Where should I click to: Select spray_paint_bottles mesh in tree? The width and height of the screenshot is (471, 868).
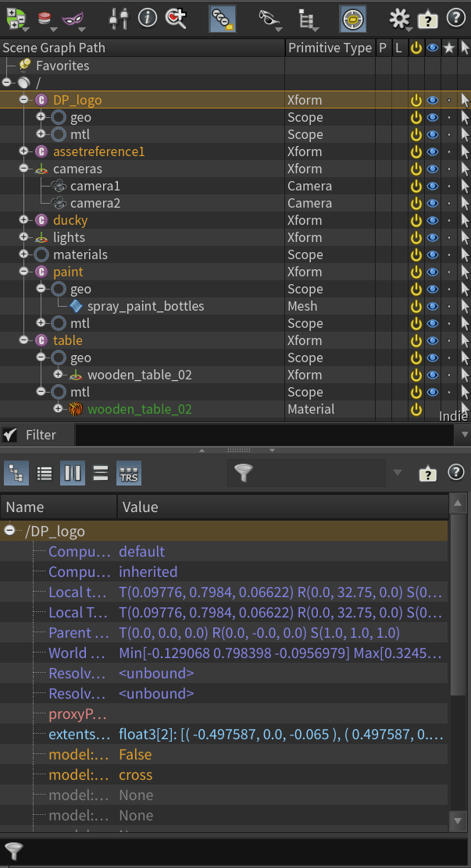tap(145, 307)
